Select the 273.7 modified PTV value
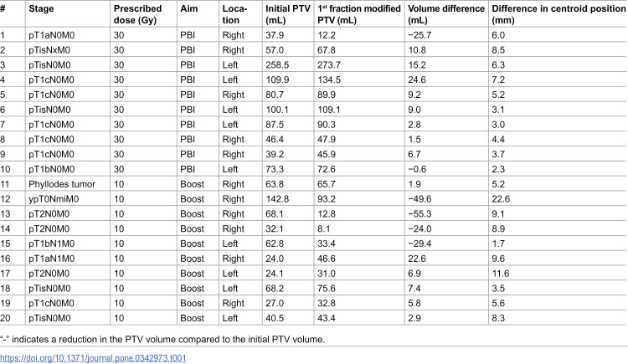This screenshot has height=364, width=628. tap(329, 65)
